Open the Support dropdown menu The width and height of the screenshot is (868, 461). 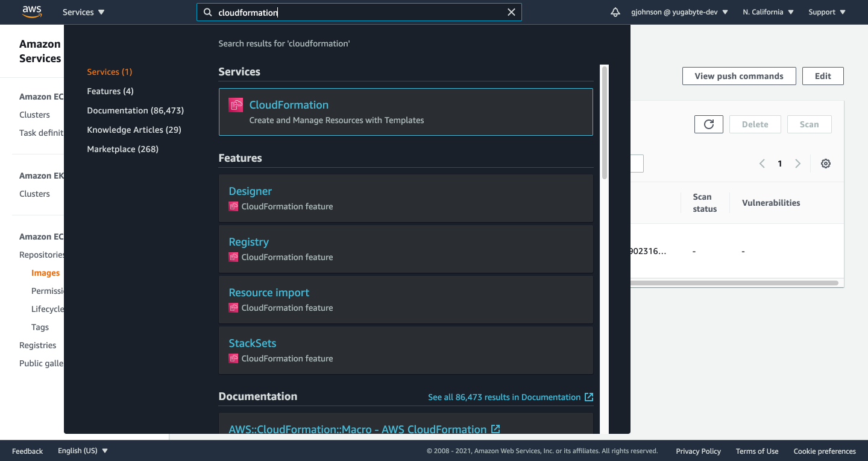tap(827, 12)
